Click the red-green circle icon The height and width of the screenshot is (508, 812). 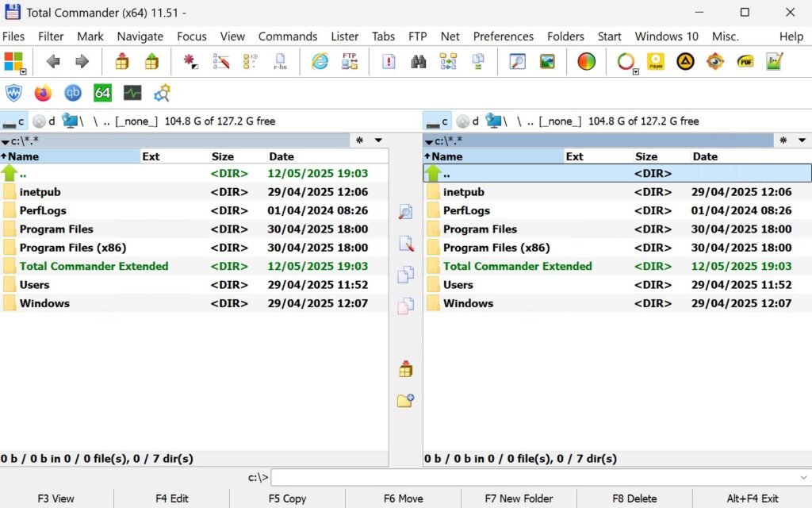click(x=586, y=62)
